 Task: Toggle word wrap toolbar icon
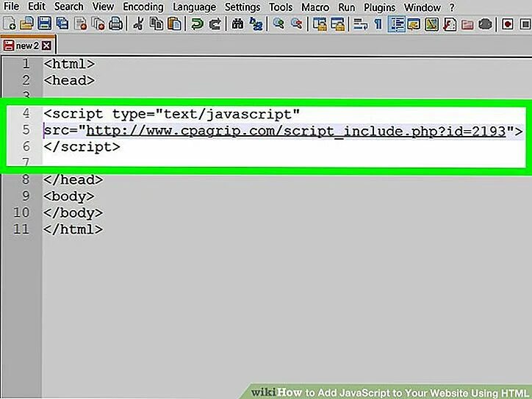(360, 24)
